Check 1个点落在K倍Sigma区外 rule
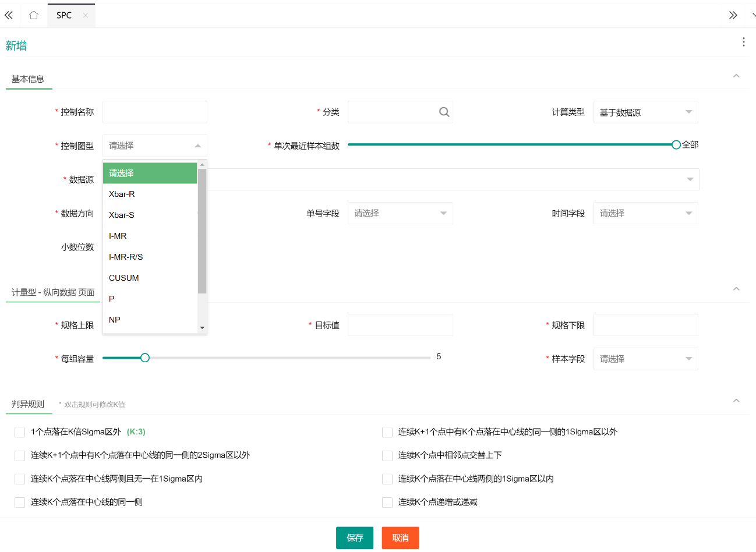The image size is (756, 552). coord(20,432)
